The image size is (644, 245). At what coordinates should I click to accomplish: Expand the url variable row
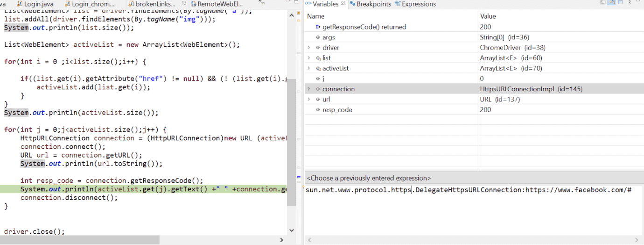(308, 99)
